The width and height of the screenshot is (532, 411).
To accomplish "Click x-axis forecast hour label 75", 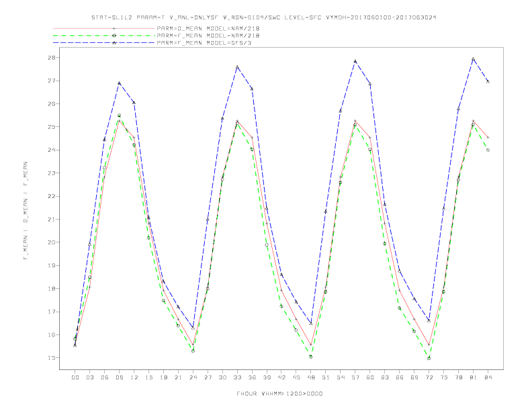I will 444,377.
